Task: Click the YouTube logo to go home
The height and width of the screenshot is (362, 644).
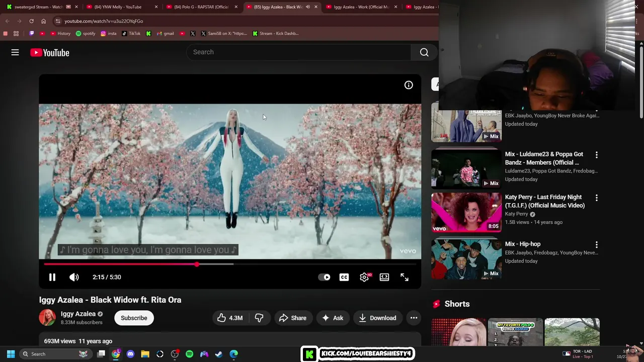Action: [49, 52]
